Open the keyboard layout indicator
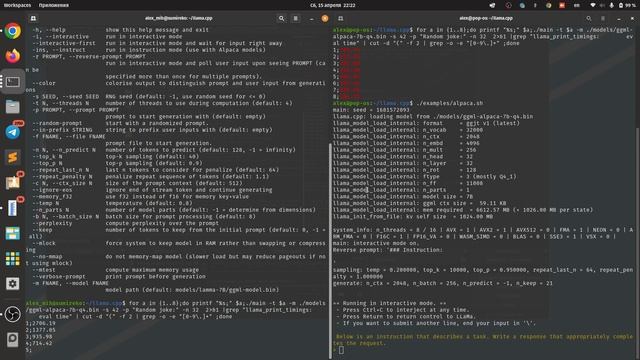640x360 pixels. coord(576,5)
